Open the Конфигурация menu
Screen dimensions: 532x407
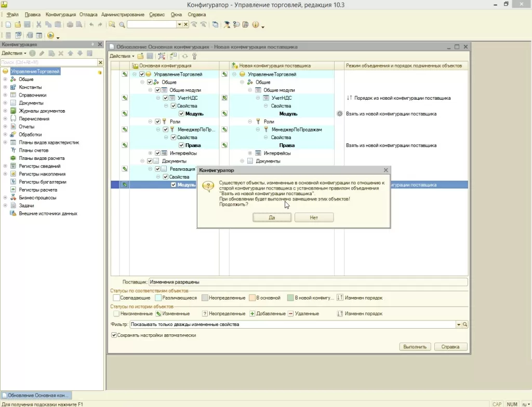coord(60,15)
